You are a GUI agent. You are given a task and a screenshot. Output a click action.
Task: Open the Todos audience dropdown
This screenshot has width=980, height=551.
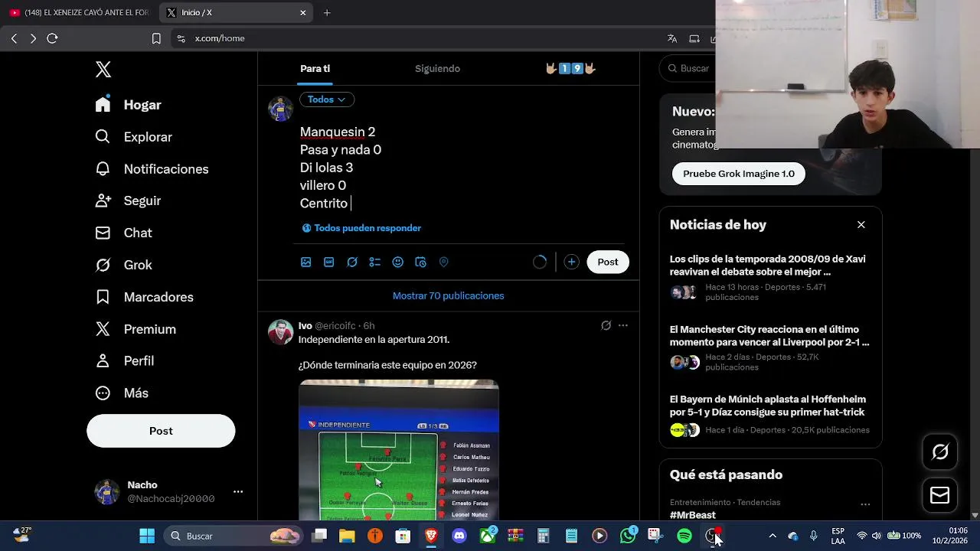click(327, 99)
